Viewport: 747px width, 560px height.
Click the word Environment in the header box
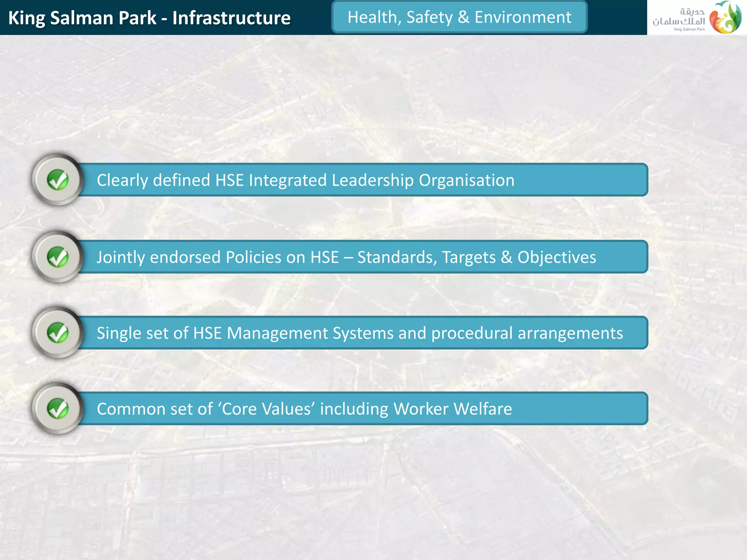point(523,17)
